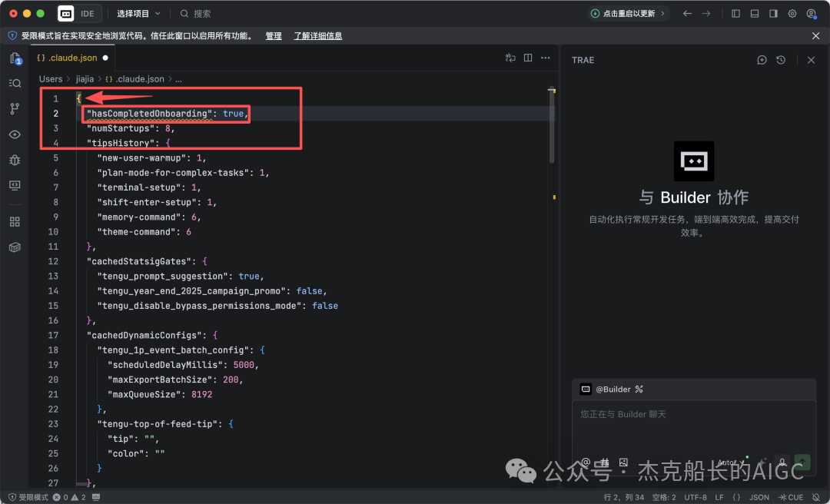Viewport: 830px width, 504px height.
Task: Start a new chat in TRAE panel
Action: click(x=762, y=60)
